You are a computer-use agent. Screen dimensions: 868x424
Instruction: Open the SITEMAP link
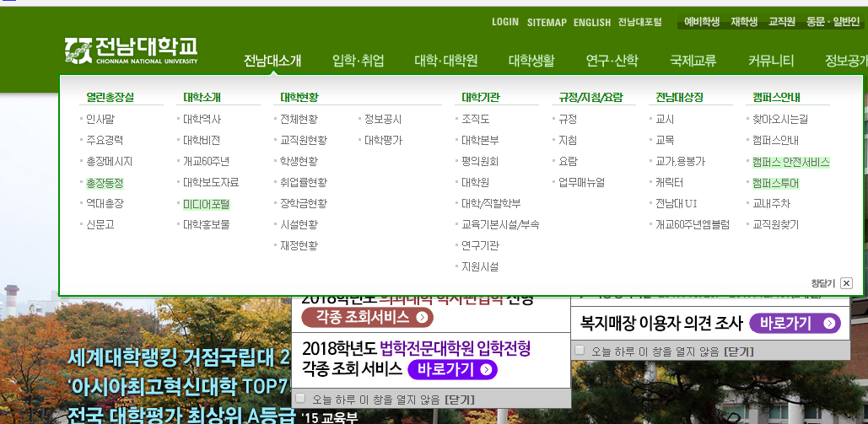coord(547,22)
